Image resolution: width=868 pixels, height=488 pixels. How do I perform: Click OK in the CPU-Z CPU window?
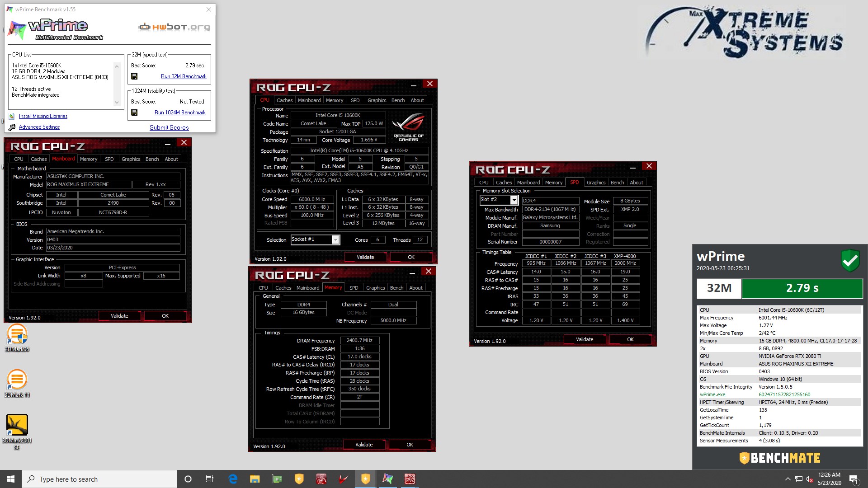(411, 257)
